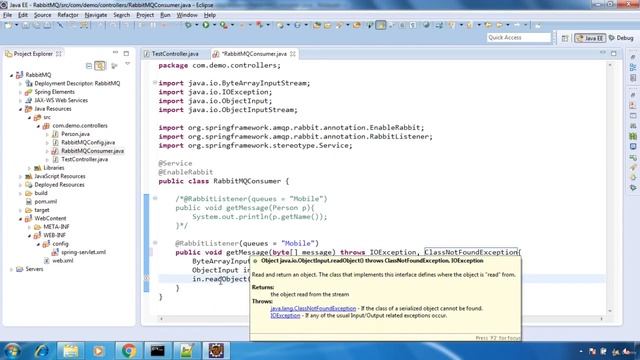Select the target folder

(x=42, y=210)
